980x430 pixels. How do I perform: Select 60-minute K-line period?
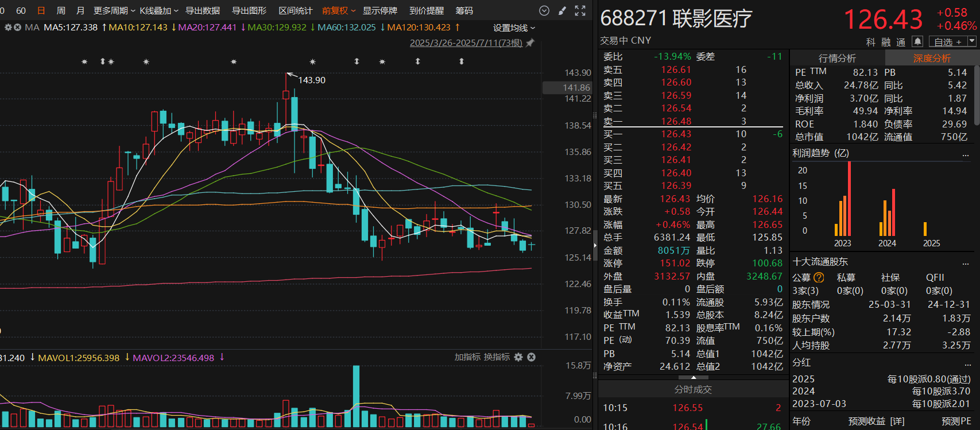[21, 11]
